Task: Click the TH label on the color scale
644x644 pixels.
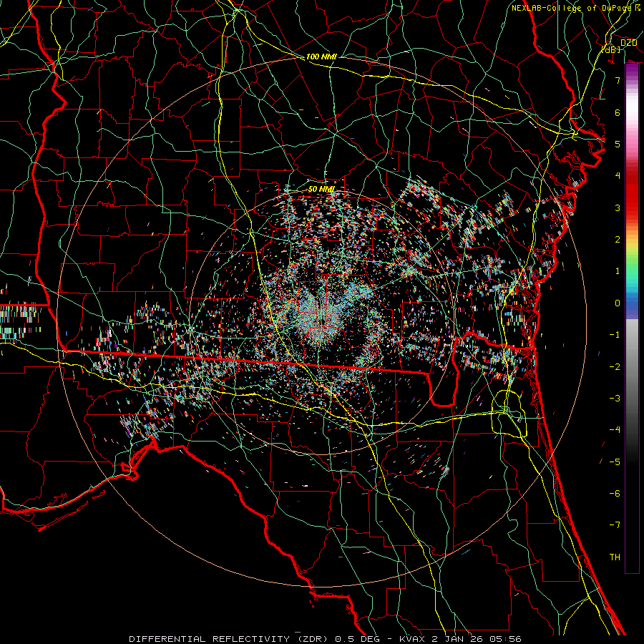Action: pos(615,557)
